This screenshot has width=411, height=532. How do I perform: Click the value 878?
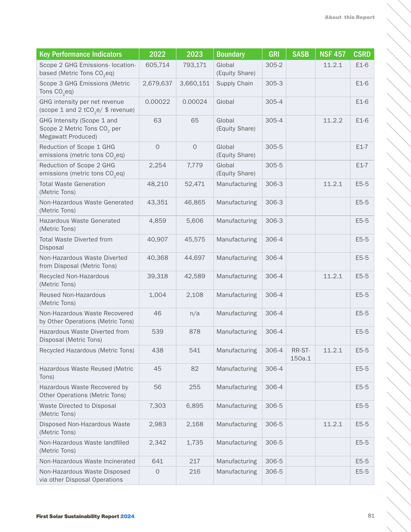pos(195,331)
